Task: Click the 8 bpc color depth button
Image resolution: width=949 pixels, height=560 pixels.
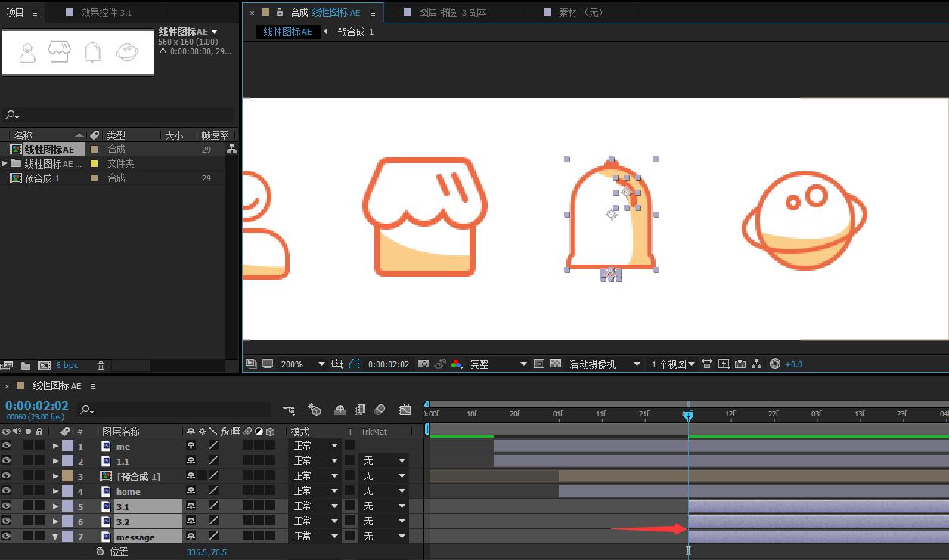Action: 67,366
